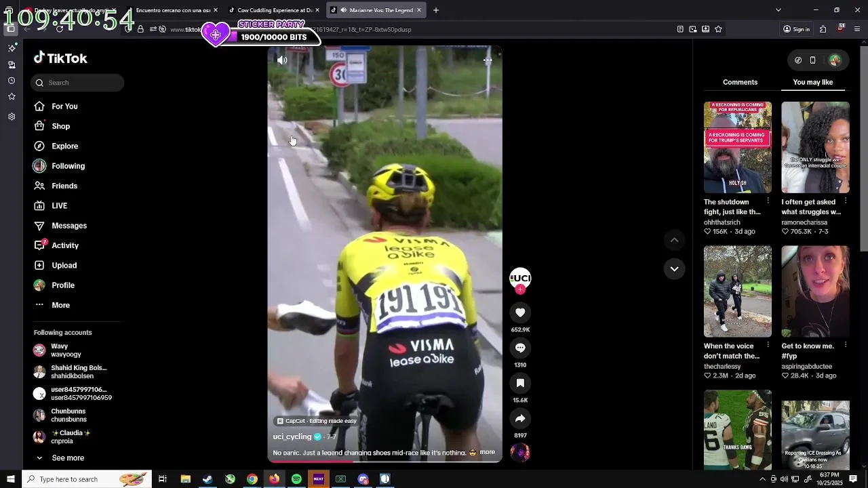This screenshot has height=488, width=868.
Task: Open your Profile page
Action: pos(62,285)
